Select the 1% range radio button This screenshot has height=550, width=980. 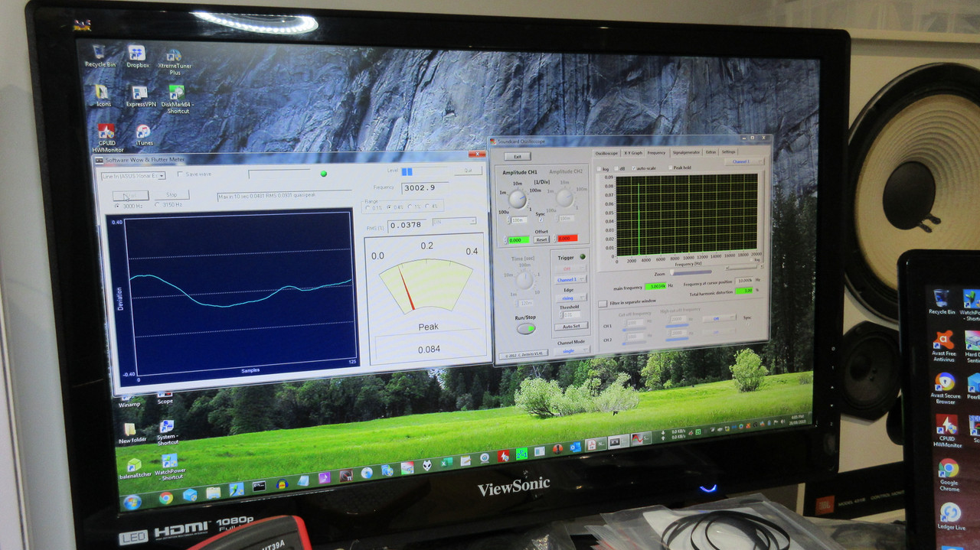[410, 207]
